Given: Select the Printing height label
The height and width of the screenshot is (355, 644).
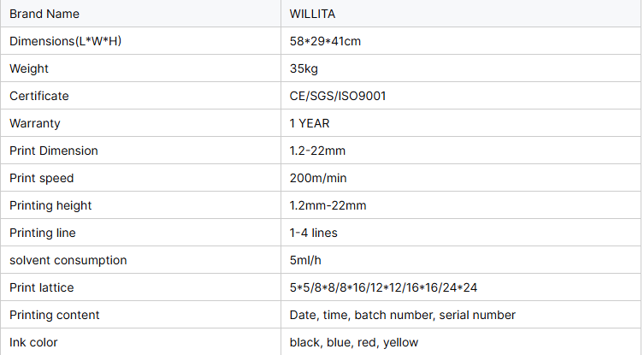Looking at the screenshot, I should tap(50, 205).
